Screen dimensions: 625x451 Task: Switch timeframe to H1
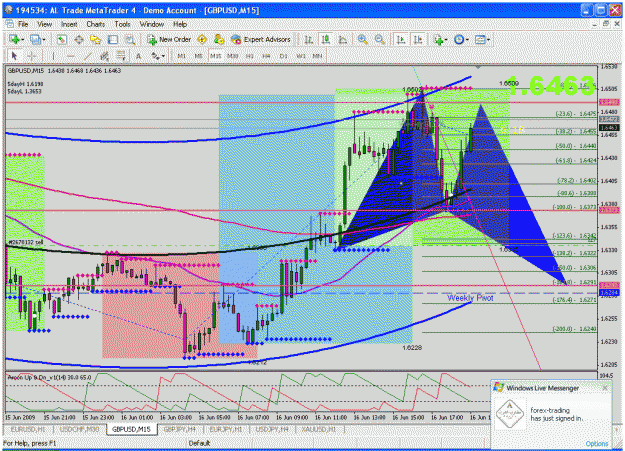[250, 56]
